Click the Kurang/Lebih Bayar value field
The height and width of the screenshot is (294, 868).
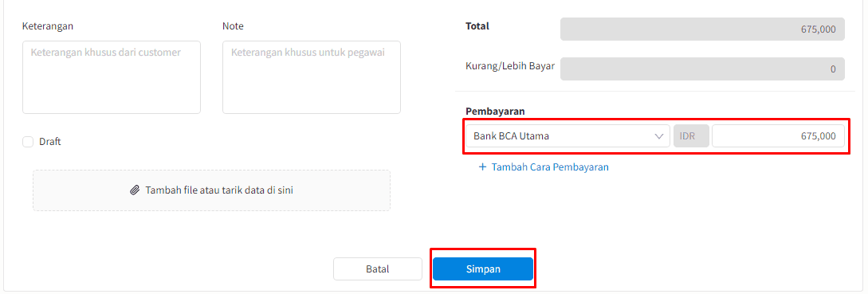point(702,69)
